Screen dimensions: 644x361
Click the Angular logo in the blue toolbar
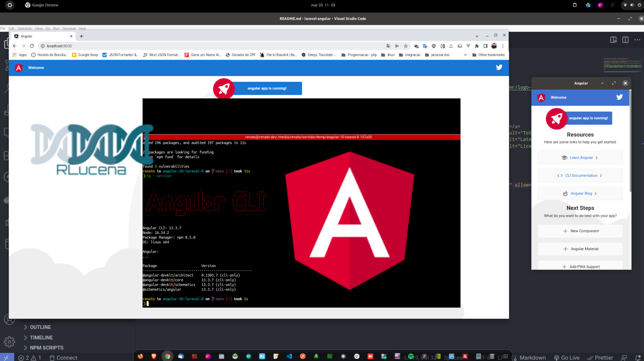[19, 68]
